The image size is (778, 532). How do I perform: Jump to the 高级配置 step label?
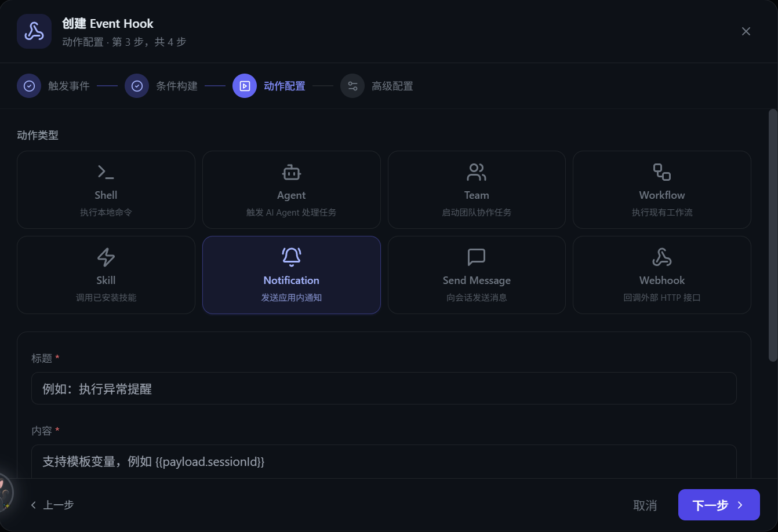pyautogui.click(x=392, y=86)
